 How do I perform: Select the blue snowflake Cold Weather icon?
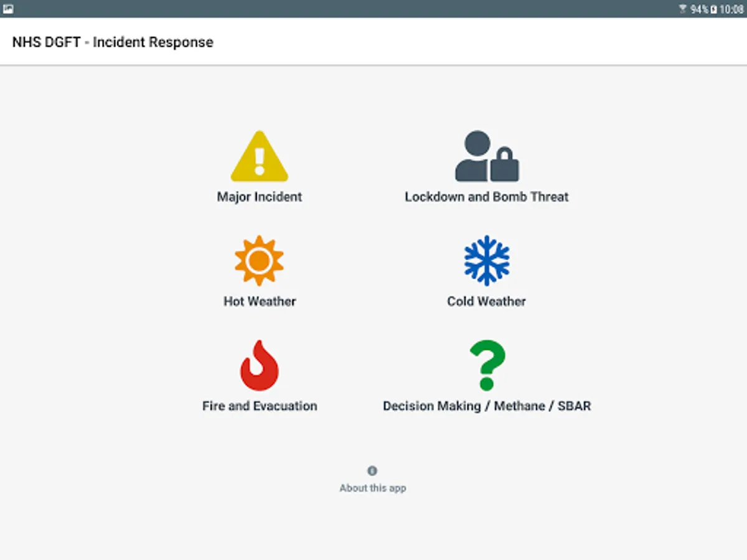coord(487,261)
